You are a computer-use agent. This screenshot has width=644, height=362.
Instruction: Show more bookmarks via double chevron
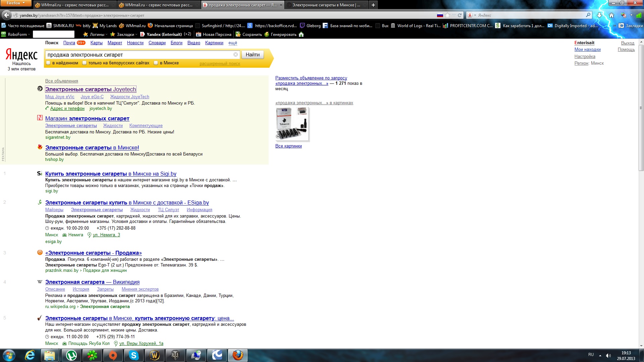(614, 25)
